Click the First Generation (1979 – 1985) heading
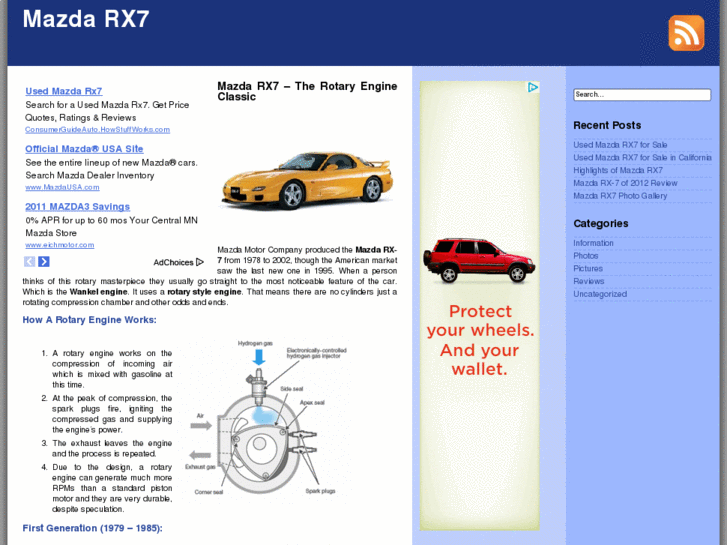This screenshot has width=727, height=545. [x=92, y=528]
